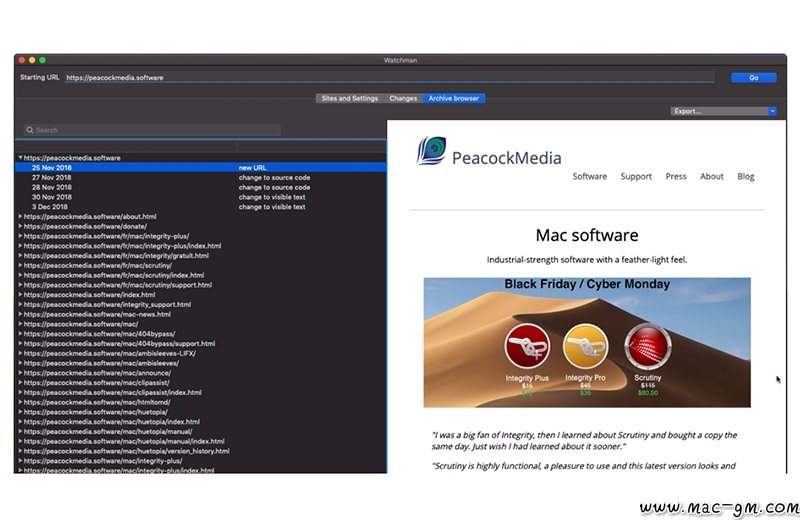Switch to the Changes tab
800x520 pixels.
point(403,98)
